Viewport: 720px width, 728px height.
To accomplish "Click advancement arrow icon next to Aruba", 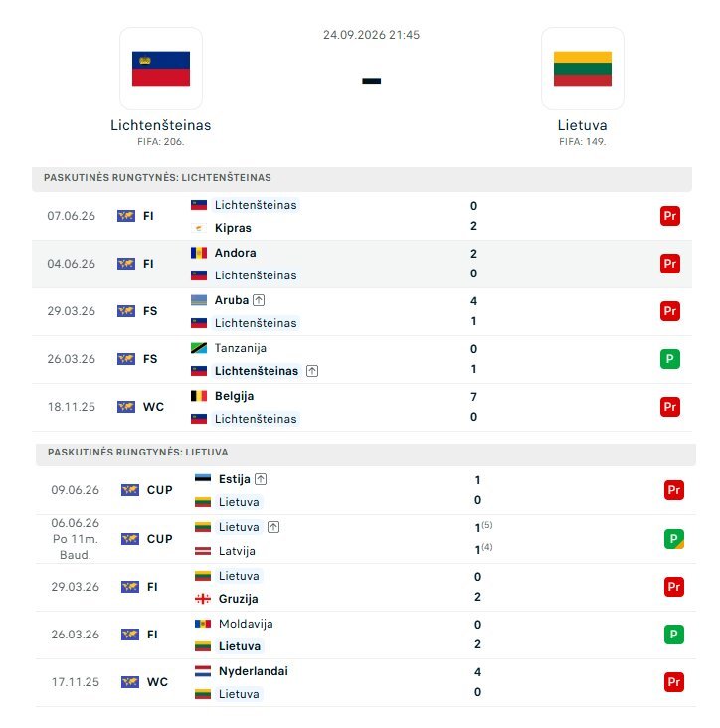I will point(259,300).
